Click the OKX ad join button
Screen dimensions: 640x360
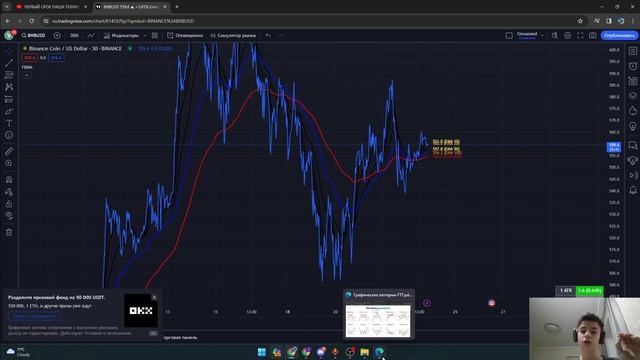[34, 316]
